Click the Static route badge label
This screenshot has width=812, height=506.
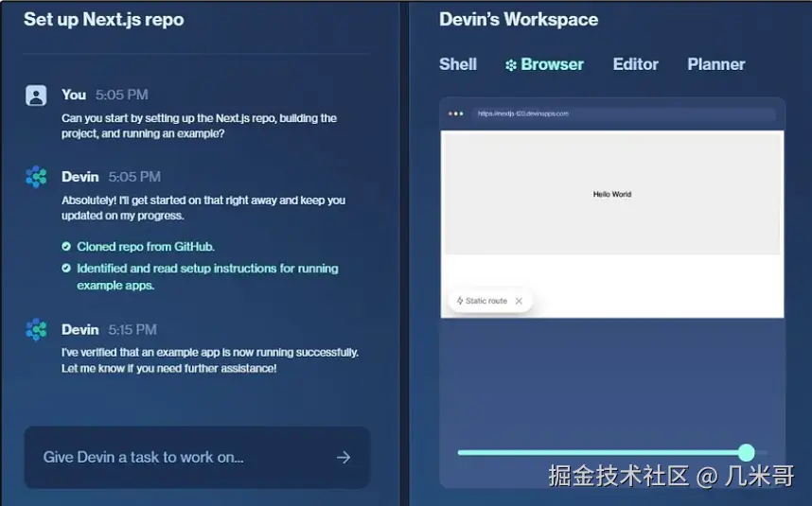(x=486, y=301)
